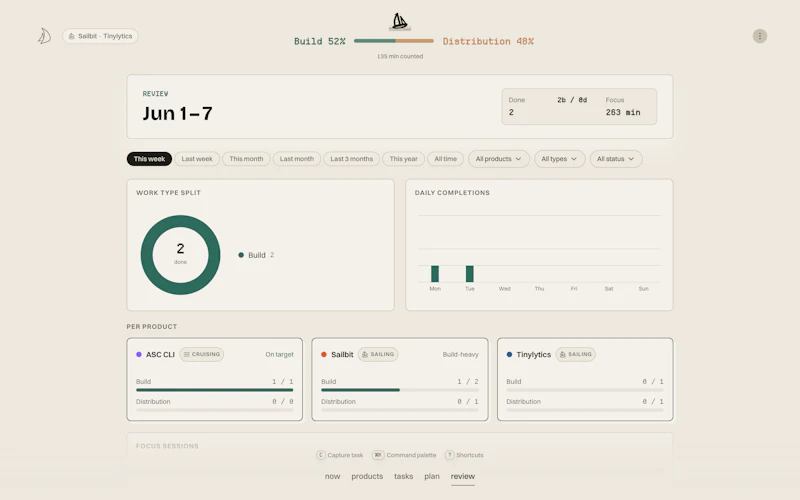Click the 'WORK TYPE SPLIT' heading

point(168,192)
